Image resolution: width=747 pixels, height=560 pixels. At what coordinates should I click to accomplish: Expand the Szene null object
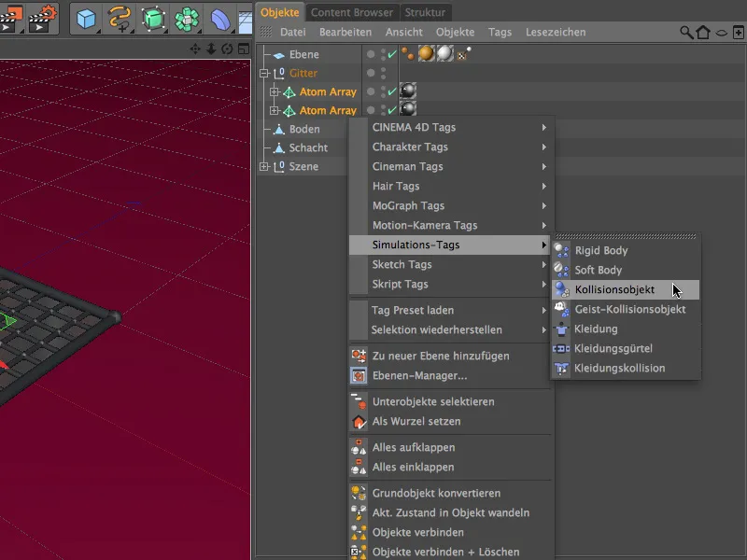[x=264, y=166]
